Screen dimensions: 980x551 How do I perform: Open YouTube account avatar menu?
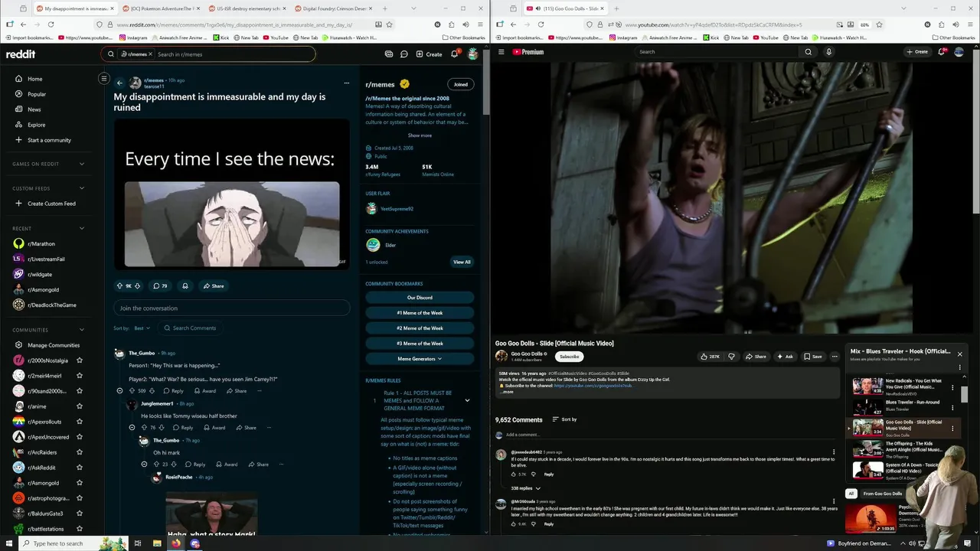[x=959, y=52]
